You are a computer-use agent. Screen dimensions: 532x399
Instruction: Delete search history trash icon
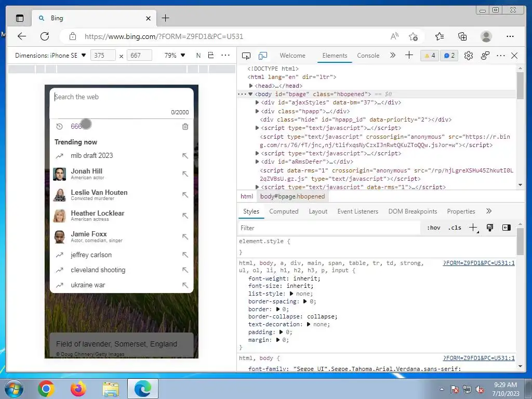pyautogui.click(x=185, y=127)
